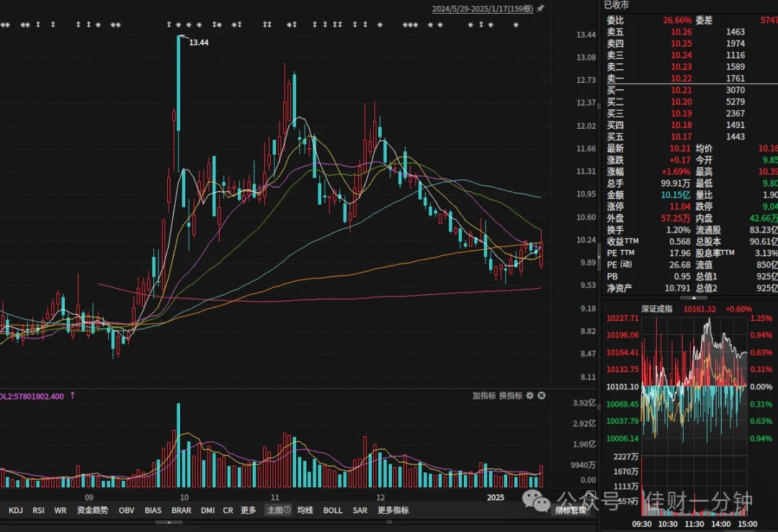The width and height of the screenshot is (778, 532).
Task: Show the 资金趋势 capital trend indicator
Action: click(x=92, y=510)
